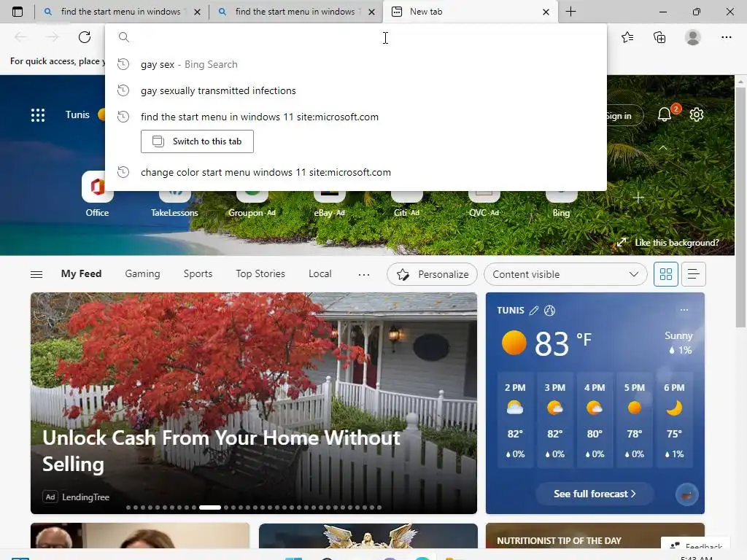Screen dimensions: 747x560
Task: Click the profile avatar icon
Action: pos(693,37)
